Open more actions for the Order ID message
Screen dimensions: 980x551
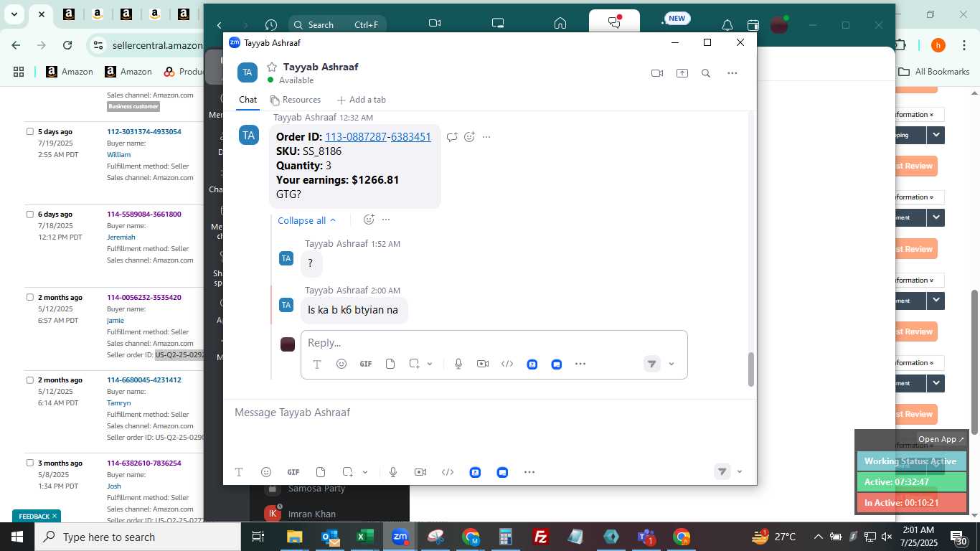coord(486,137)
